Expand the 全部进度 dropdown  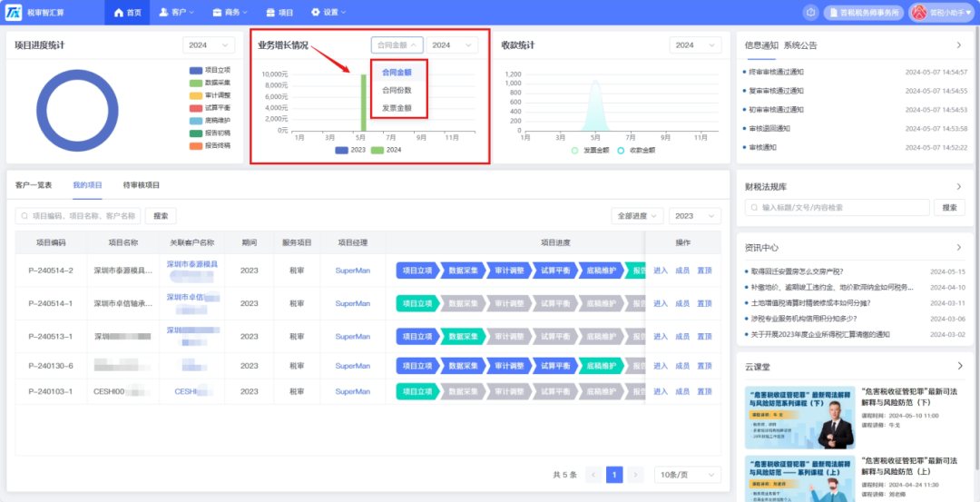click(x=637, y=216)
